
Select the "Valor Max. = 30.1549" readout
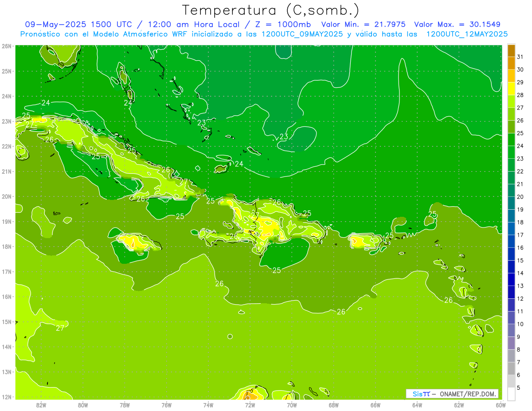(458, 24)
